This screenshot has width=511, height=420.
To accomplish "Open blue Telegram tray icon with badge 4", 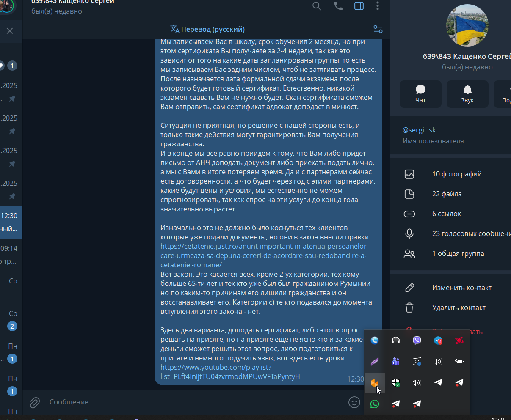I will 438,340.
